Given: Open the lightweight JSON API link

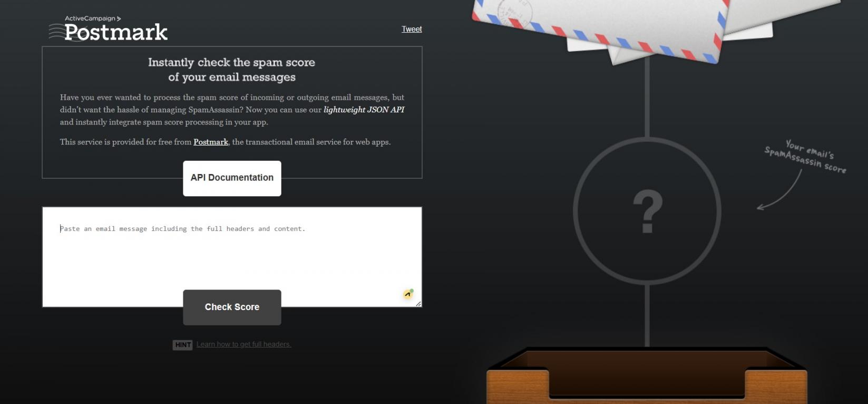Looking at the screenshot, I should pos(364,110).
